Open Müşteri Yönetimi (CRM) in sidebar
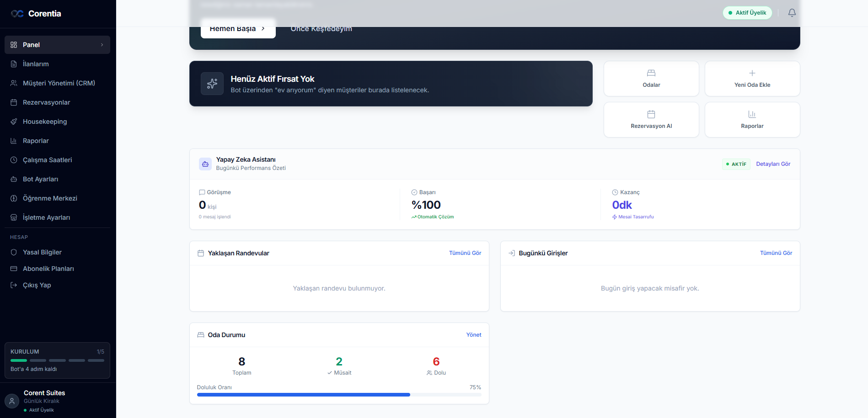The height and width of the screenshot is (418, 868). point(59,83)
